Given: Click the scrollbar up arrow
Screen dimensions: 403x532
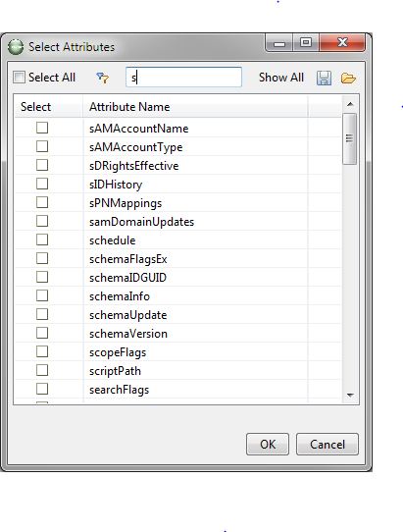Looking at the screenshot, I should tap(350, 104).
